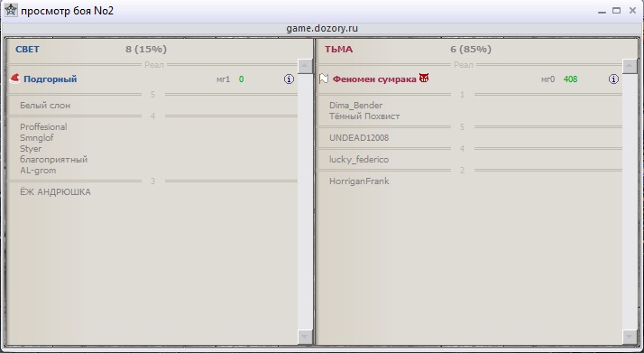
Task: Close the просмотр боя window
Action: click(632, 11)
